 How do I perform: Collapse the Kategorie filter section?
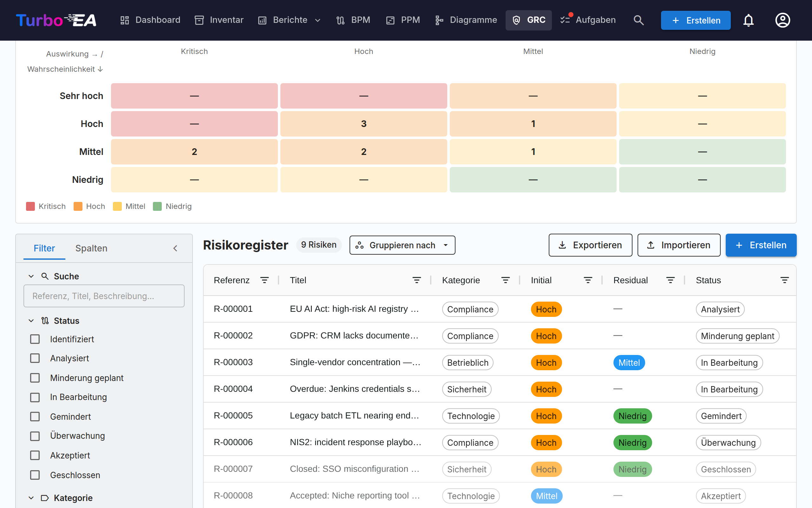click(31, 498)
